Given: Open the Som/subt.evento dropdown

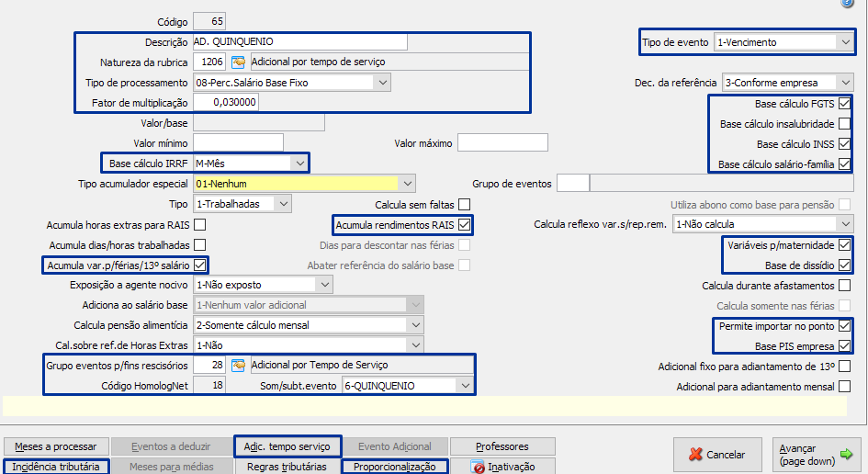Looking at the screenshot, I should coord(464,386).
